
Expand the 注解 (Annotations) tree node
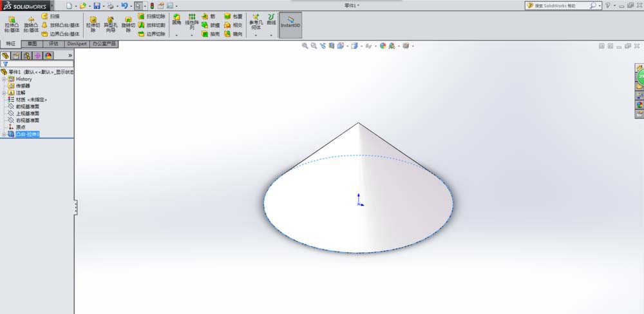4,93
